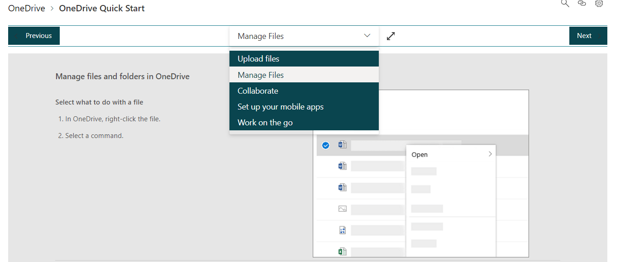Select Collaborate in dropdown list
This screenshot has height=262, width=644.
coord(304,91)
